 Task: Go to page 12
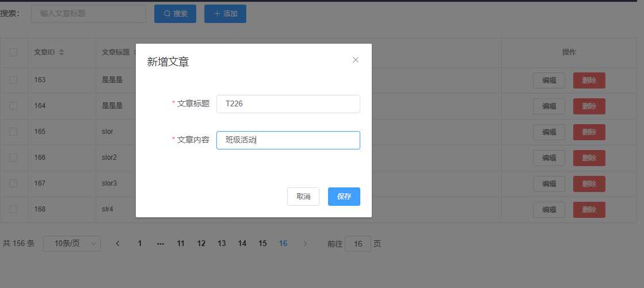pos(201,244)
